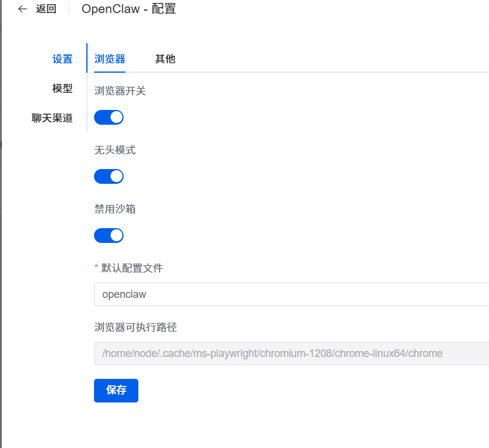Screen dimensions: 489x448
Task: Open the 模型 section in sidebar
Action: pos(62,89)
